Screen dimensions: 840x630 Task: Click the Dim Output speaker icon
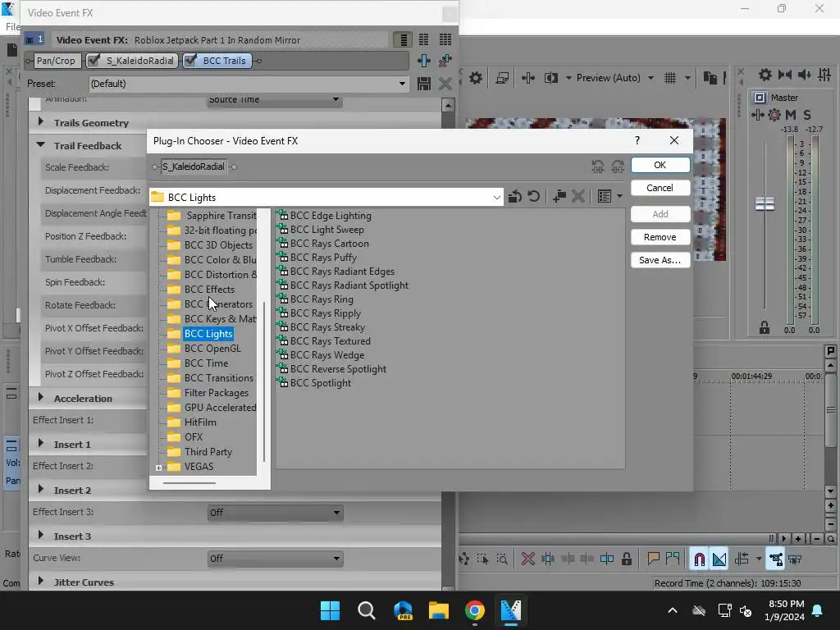point(805,75)
